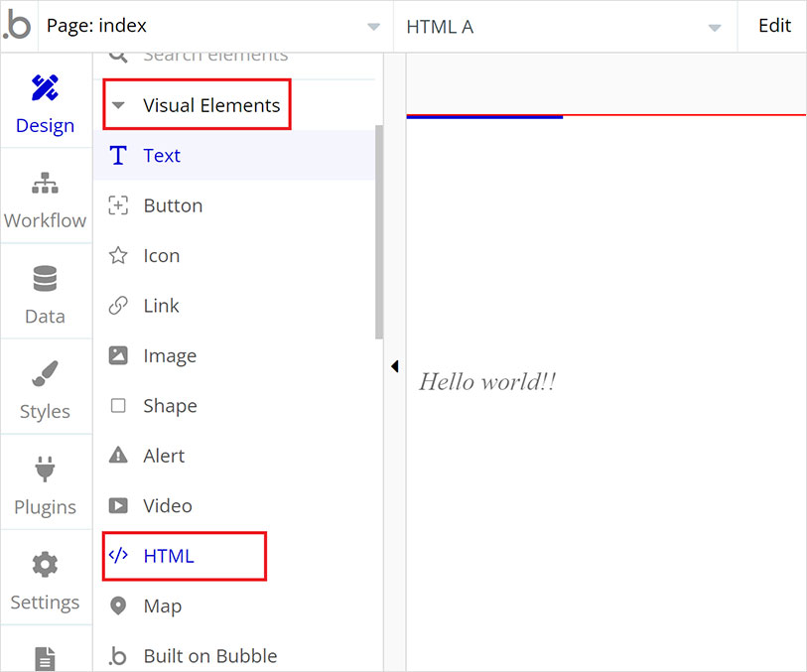Viewport: 807px width, 672px height.
Task: Click the Design tab icon
Action: coord(45,87)
